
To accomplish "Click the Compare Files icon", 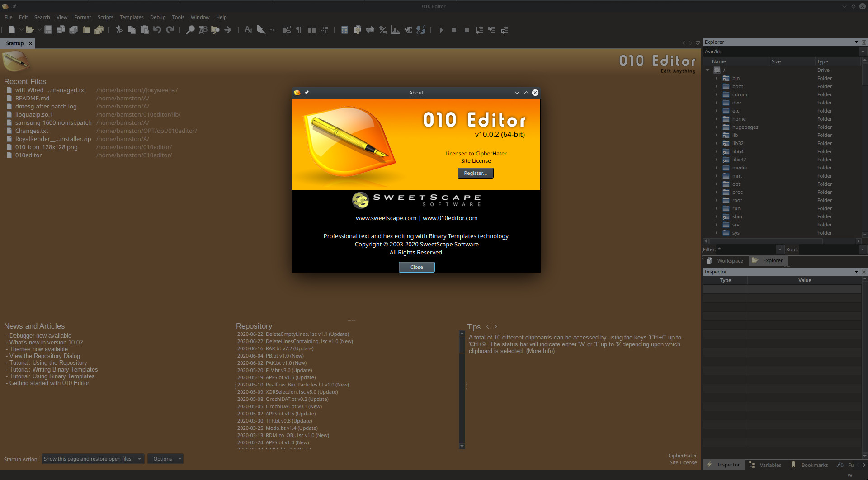I will click(357, 30).
